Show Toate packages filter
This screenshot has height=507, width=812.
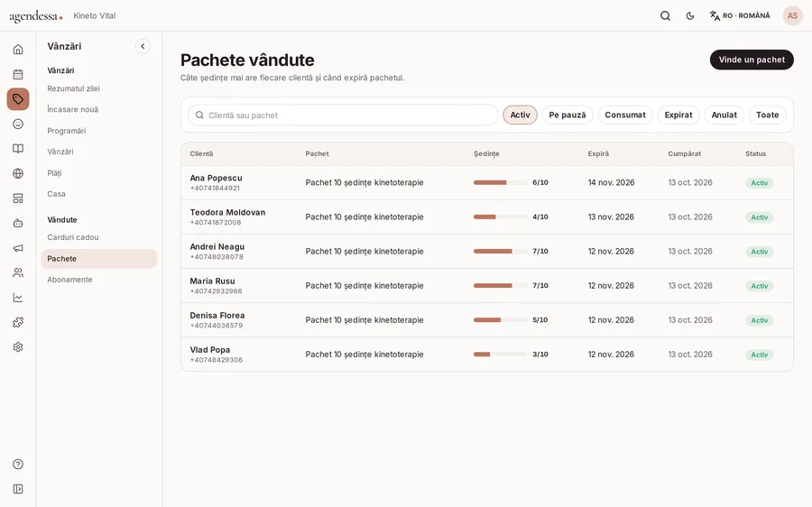tap(768, 115)
